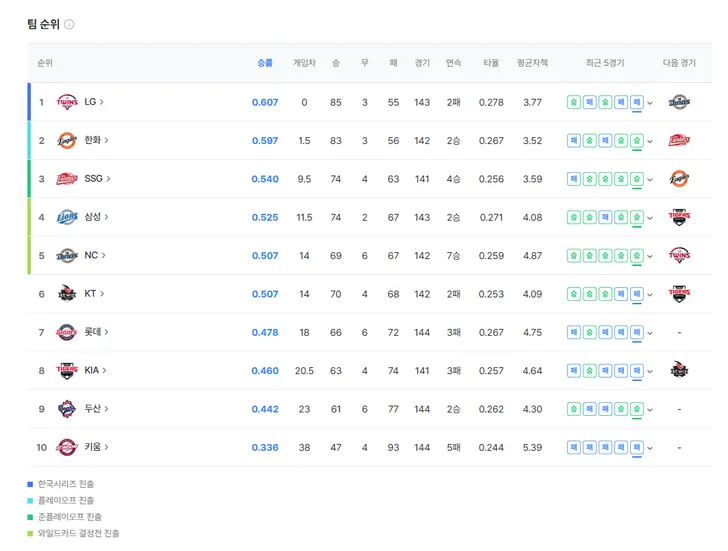The width and height of the screenshot is (728, 551).
Task: Click the 팀 순위 heading
Action: tap(43, 24)
